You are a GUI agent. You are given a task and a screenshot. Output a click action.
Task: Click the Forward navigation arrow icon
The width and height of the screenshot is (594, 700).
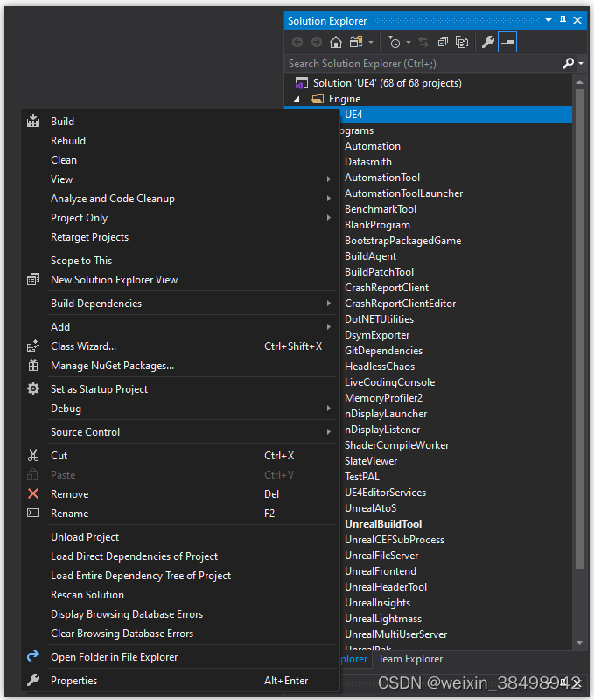point(317,42)
